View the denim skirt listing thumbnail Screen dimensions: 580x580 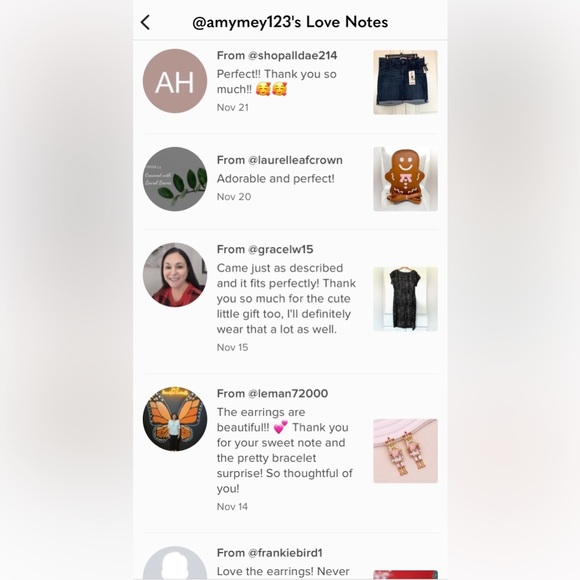405,82
